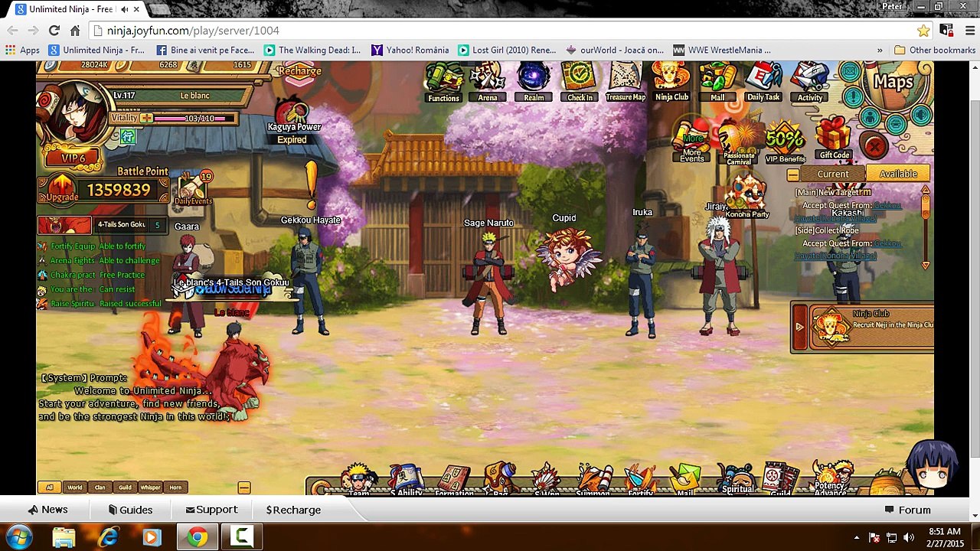Click the $Recharge link in footer
The image size is (980, 551).
[293, 510]
